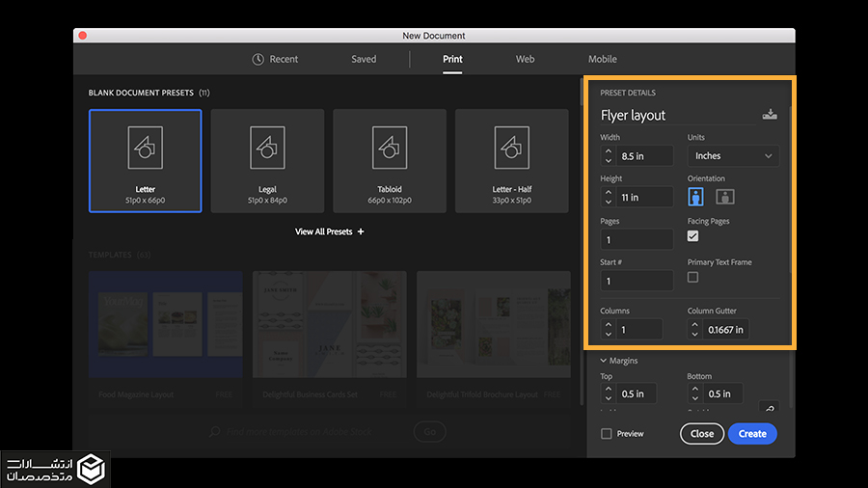Increase Top margin with up arrow
868x488 pixels.
609,389
